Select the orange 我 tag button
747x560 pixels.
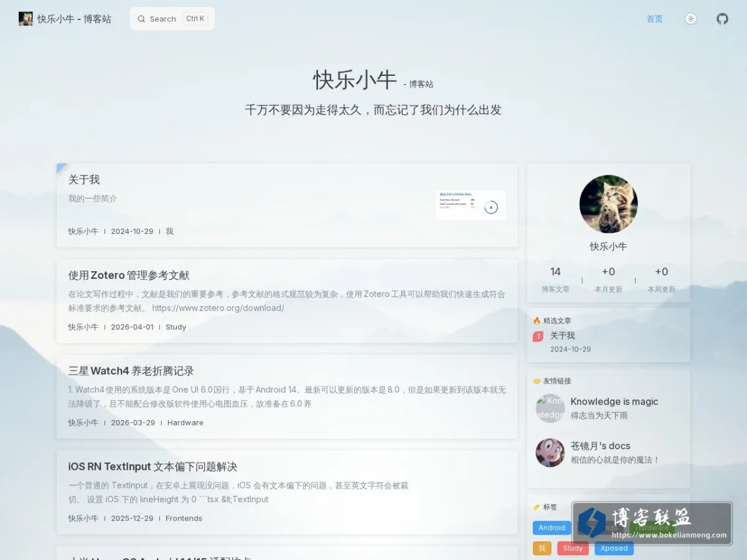(x=542, y=548)
